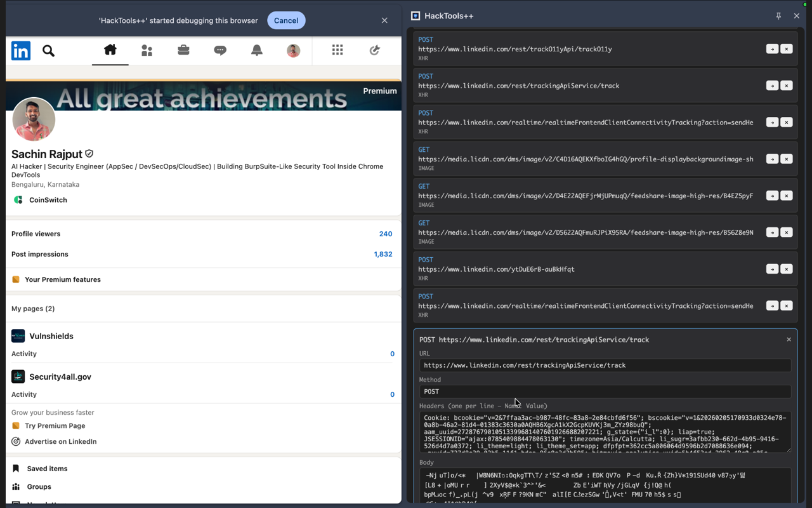The width and height of the screenshot is (812, 508).
Task: Click the Vulnshields page logo
Action: 18,336
